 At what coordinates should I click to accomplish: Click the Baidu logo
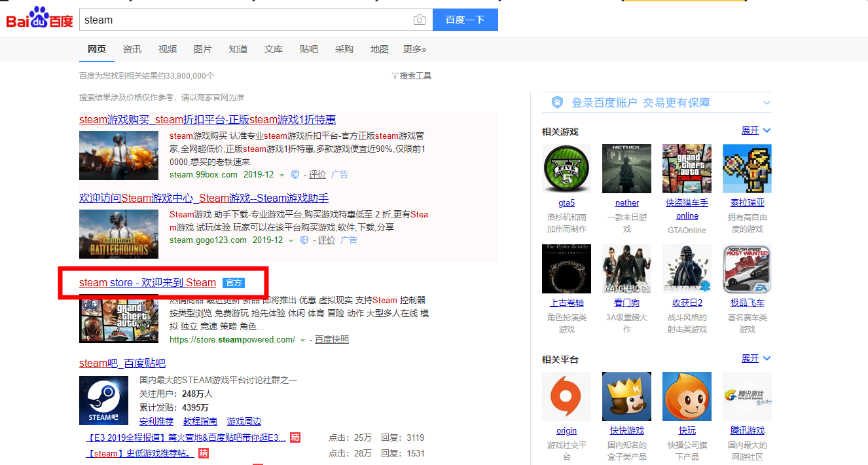(x=39, y=18)
